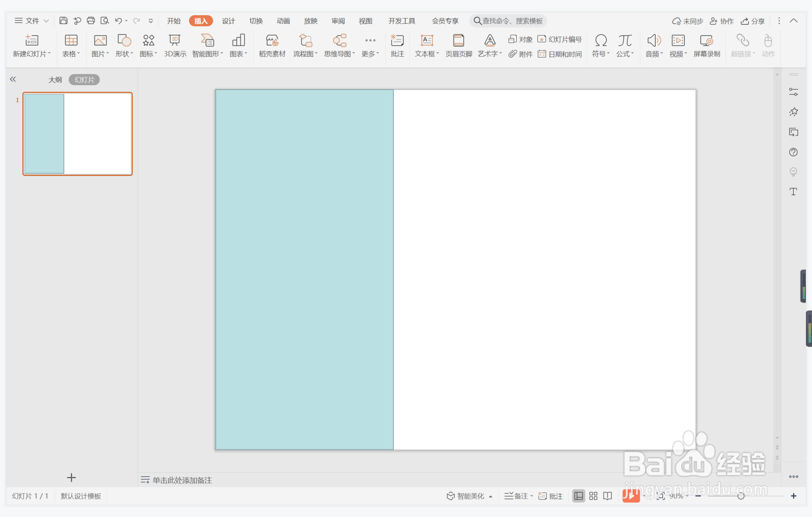812x517 pixels.
Task: Open the 大纲 outline tab
Action: click(x=55, y=80)
